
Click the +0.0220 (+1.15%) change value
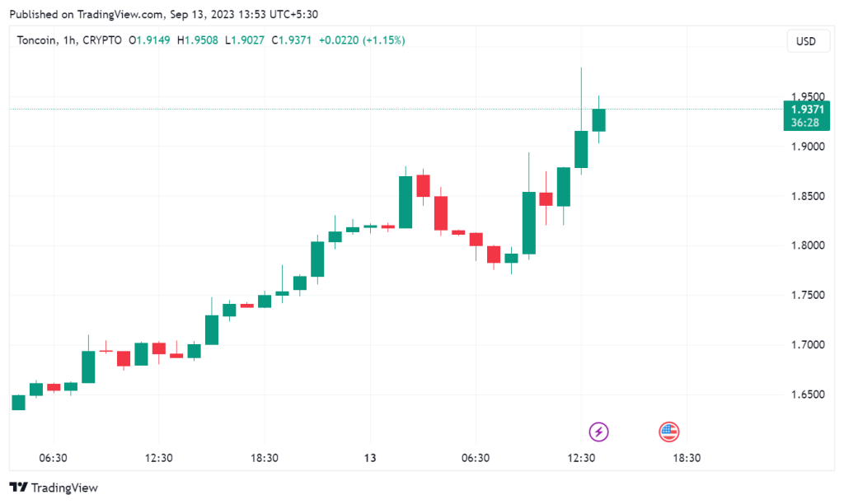363,40
